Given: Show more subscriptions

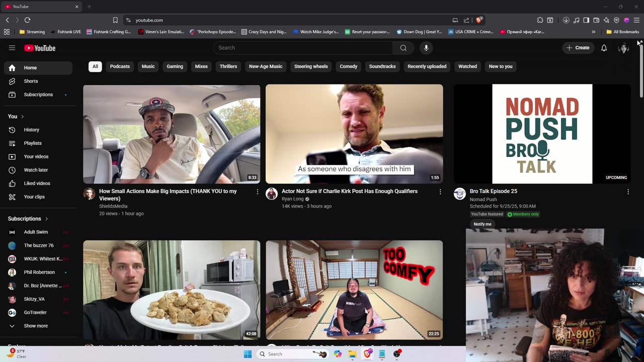Looking at the screenshot, I should [38, 326].
